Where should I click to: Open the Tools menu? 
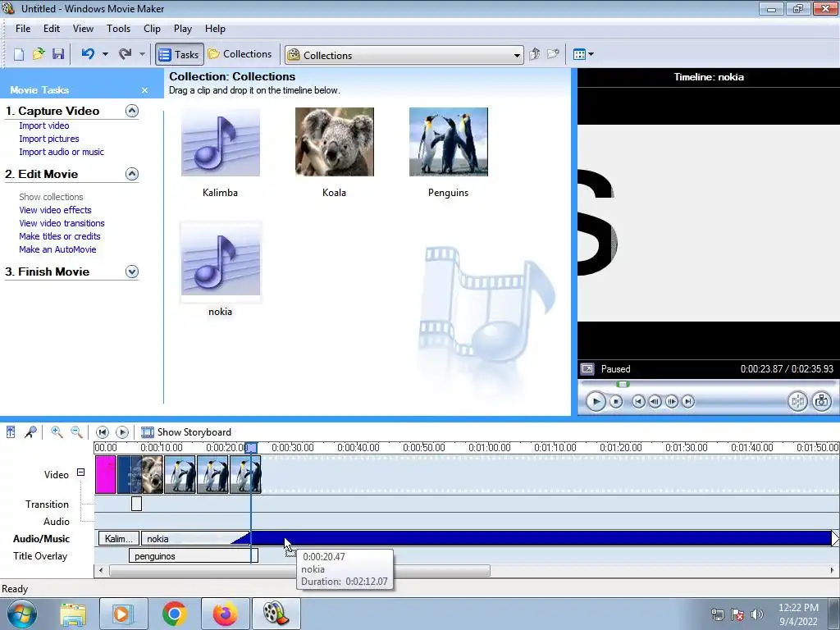(x=118, y=29)
